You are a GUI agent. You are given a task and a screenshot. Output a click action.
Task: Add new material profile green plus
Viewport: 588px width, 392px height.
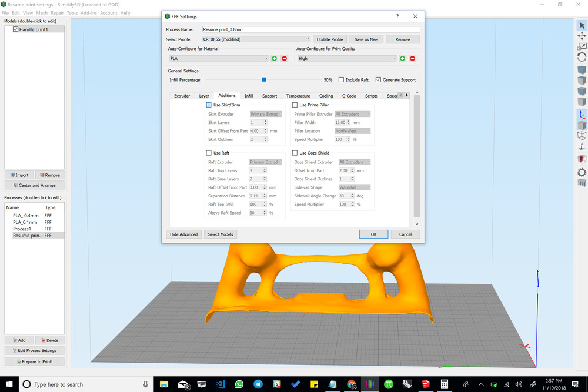point(275,58)
